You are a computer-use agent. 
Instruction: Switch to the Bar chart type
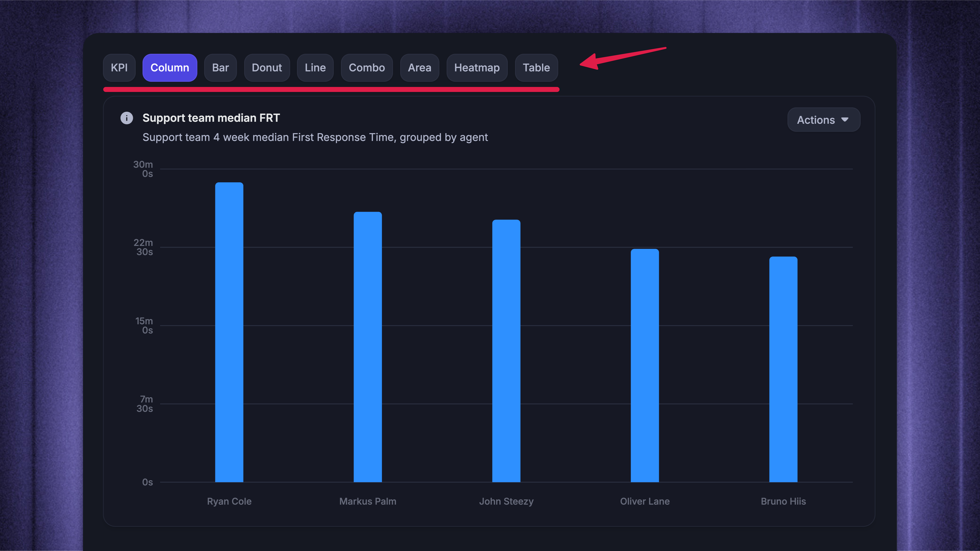coord(220,68)
